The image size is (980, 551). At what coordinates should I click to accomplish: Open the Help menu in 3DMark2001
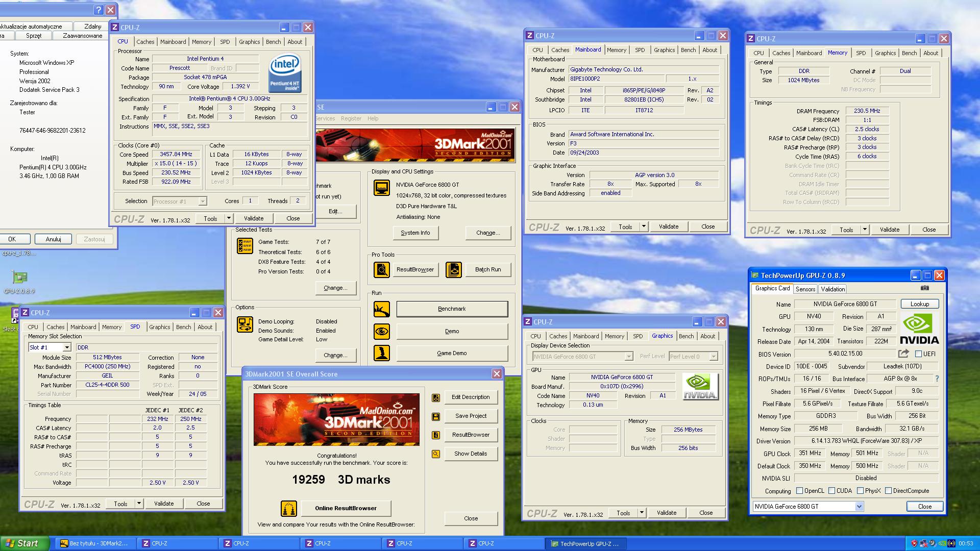point(373,118)
